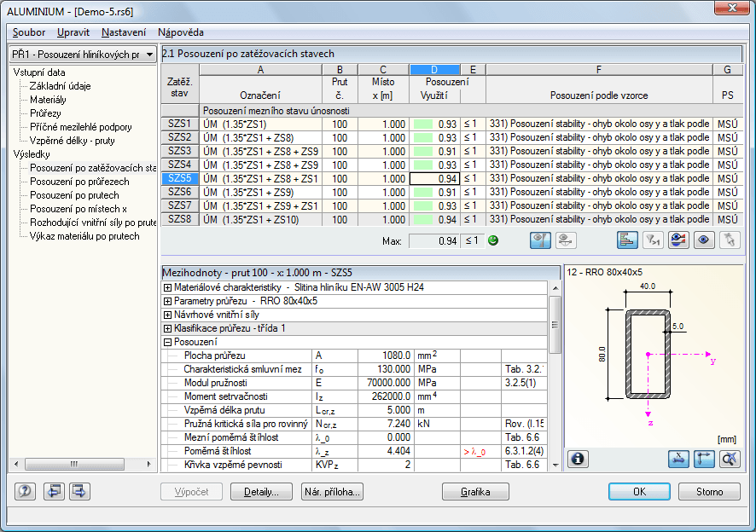
Task: Open the Nápověda menu
Action: click(181, 32)
